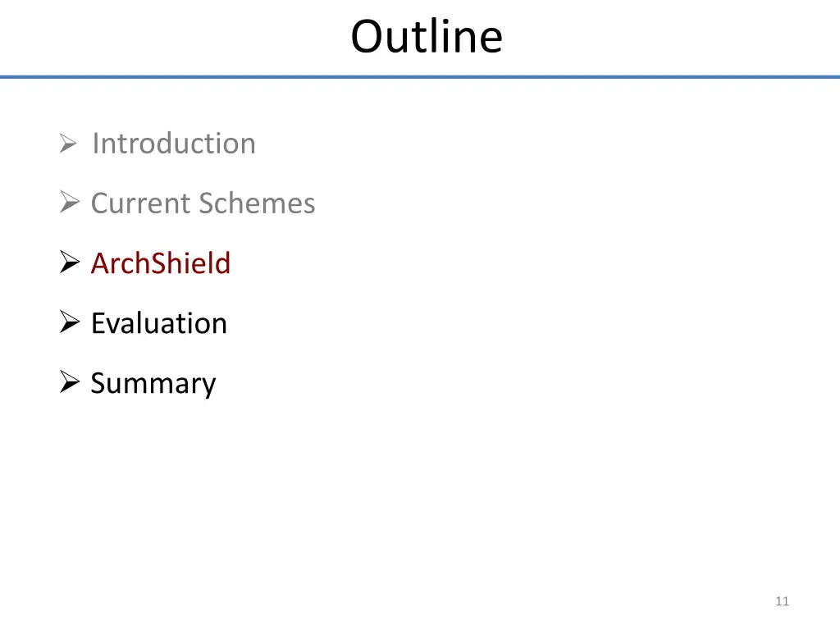The height and width of the screenshot is (630, 840).
Task: Click the capital S inside ArchShield
Action: tap(160, 263)
